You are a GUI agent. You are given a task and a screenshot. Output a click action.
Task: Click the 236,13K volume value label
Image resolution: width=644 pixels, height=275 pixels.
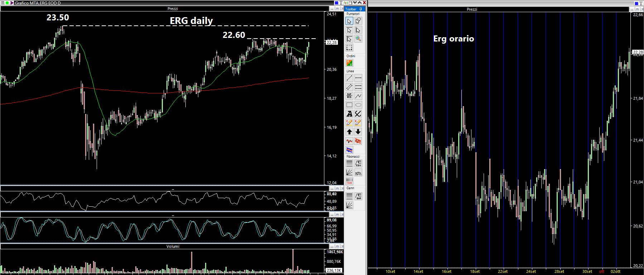(335, 270)
